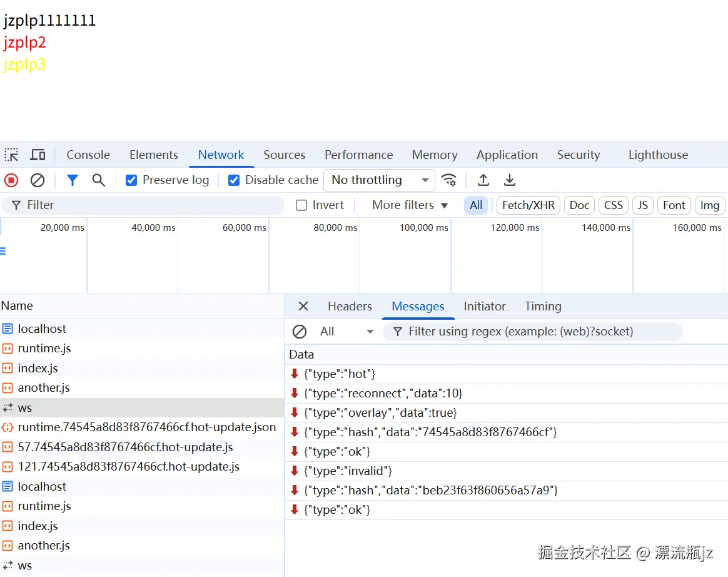728x577 pixels.
Task: Click the 80,000 ms timeline marker
Action: pos(335,228)
